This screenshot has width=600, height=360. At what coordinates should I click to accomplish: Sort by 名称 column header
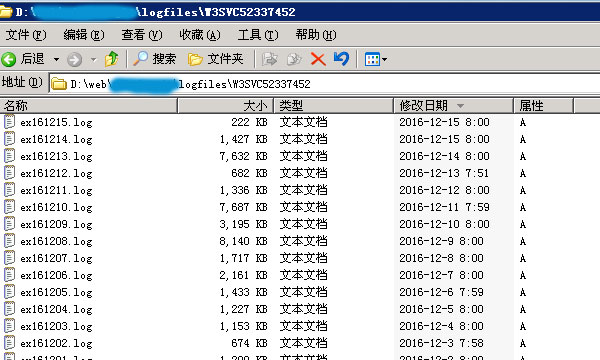89,106
